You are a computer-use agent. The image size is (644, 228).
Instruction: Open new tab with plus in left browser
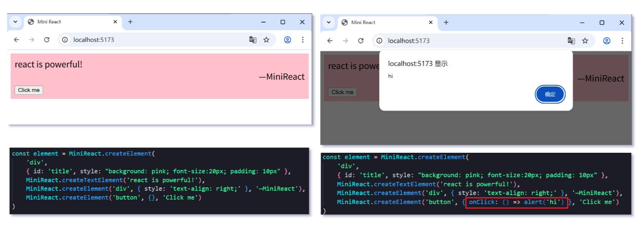[x=130, y=22]
